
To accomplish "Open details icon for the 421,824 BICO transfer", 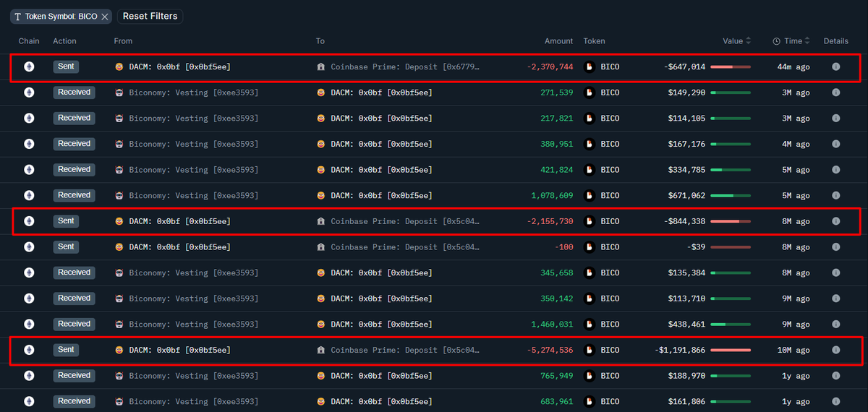I will (x=835, y=170).
